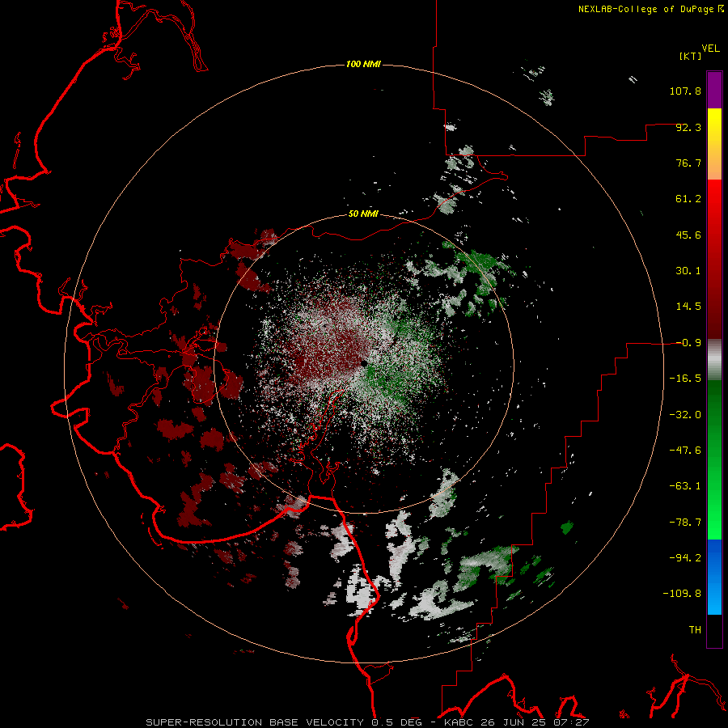
Task: Click the 107.8 velocity scale value
Action: [685, 91]
